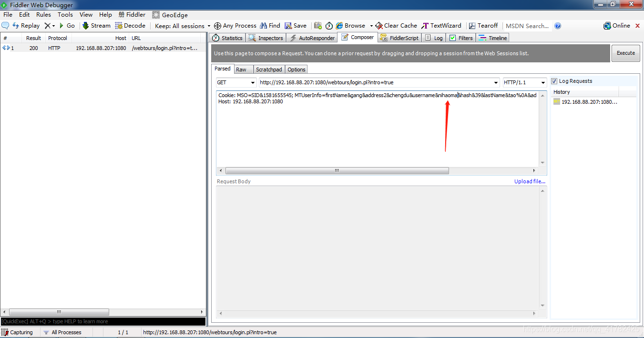The height and width of the screenshot is (338, 644).
Task: Sort sessions by Result column
Action: (x=33, y=38)
